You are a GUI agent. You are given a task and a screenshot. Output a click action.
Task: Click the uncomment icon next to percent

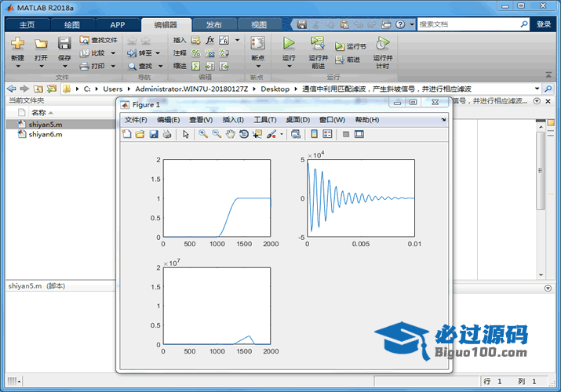click(210, 53)
